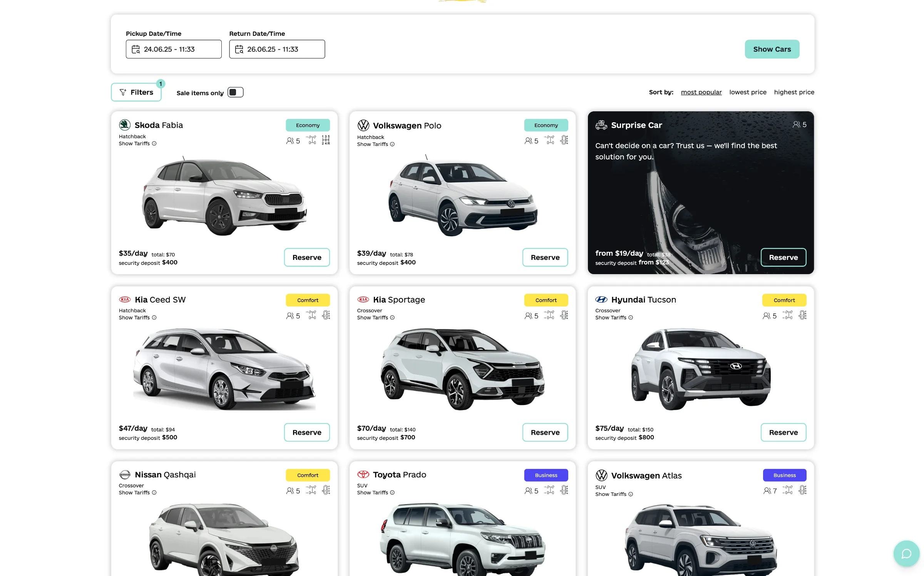The width and height of the screenshot is (924, 576).
Task: Click the seats icon on Volkswagen Atlas
Action: 767,491
